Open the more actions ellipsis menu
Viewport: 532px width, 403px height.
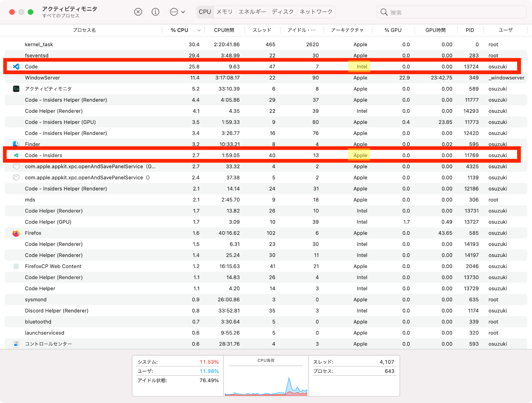click(177, 12)
